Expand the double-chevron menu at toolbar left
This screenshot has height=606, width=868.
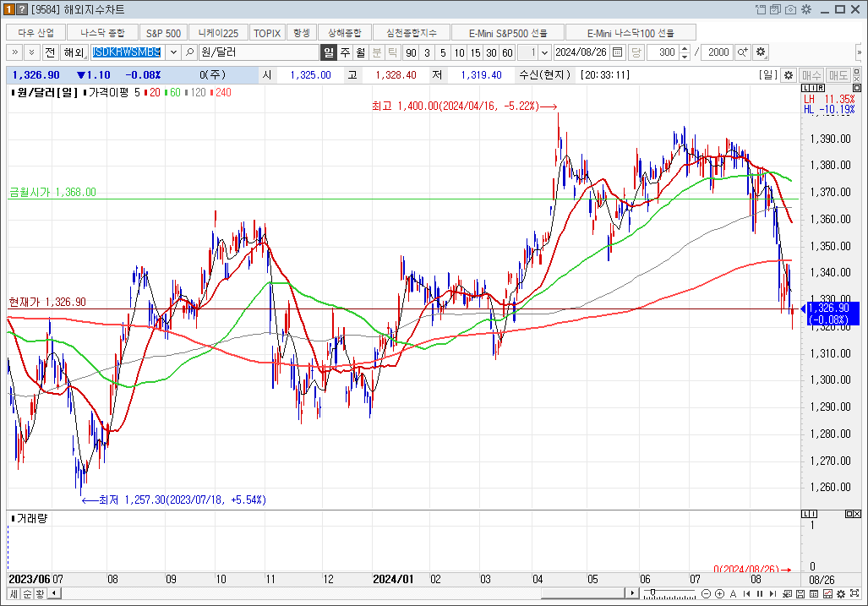pos(15,52)
